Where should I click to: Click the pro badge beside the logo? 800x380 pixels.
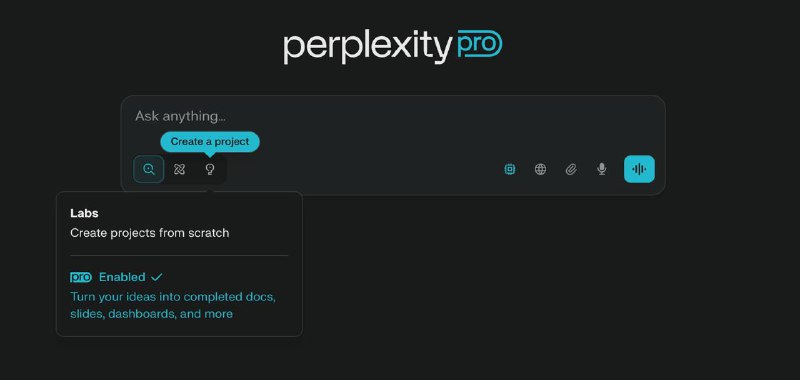[480, 43]
